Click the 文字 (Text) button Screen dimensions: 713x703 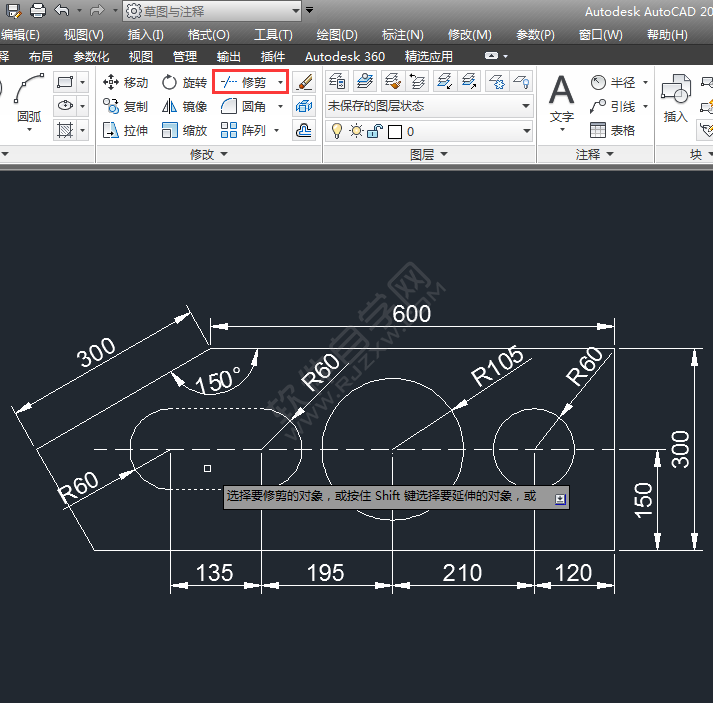(562, 100)
